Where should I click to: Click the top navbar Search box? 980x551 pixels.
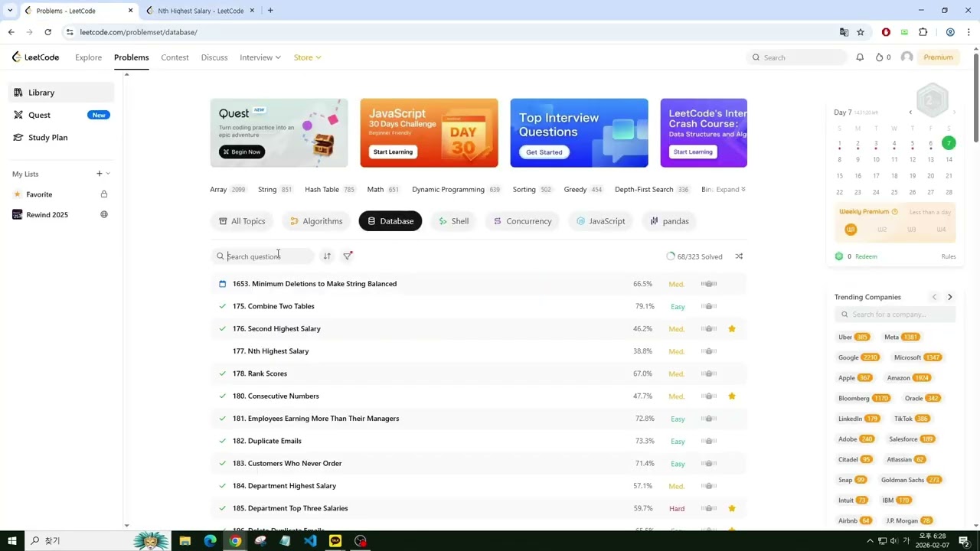(x=796, y=57)
